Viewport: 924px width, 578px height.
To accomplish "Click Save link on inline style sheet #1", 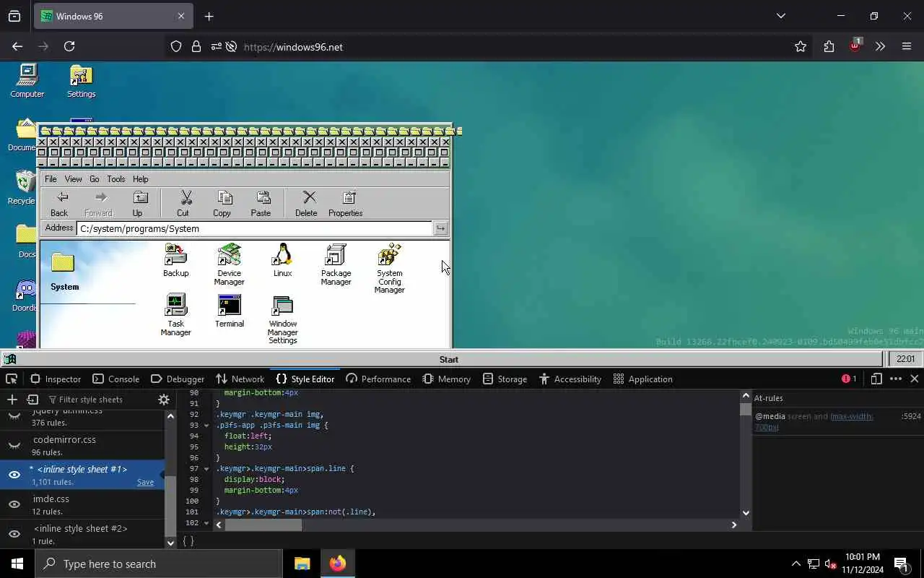I will pyautogui.click(x=145, y=482).
